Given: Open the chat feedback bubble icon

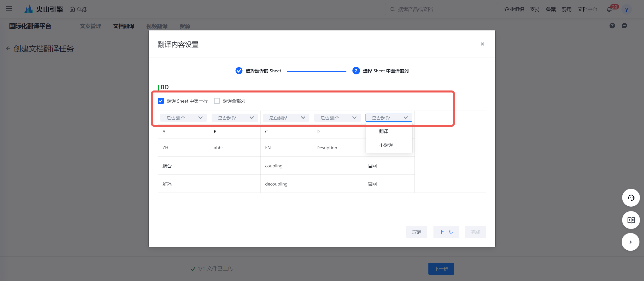Looking at the screenshot, I should pos(624,26).
